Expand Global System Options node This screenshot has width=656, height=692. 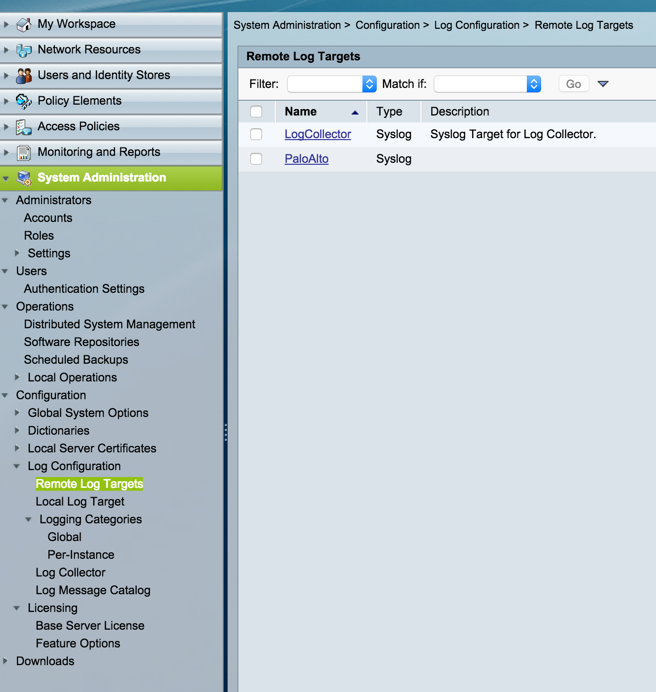pos(17,413)
